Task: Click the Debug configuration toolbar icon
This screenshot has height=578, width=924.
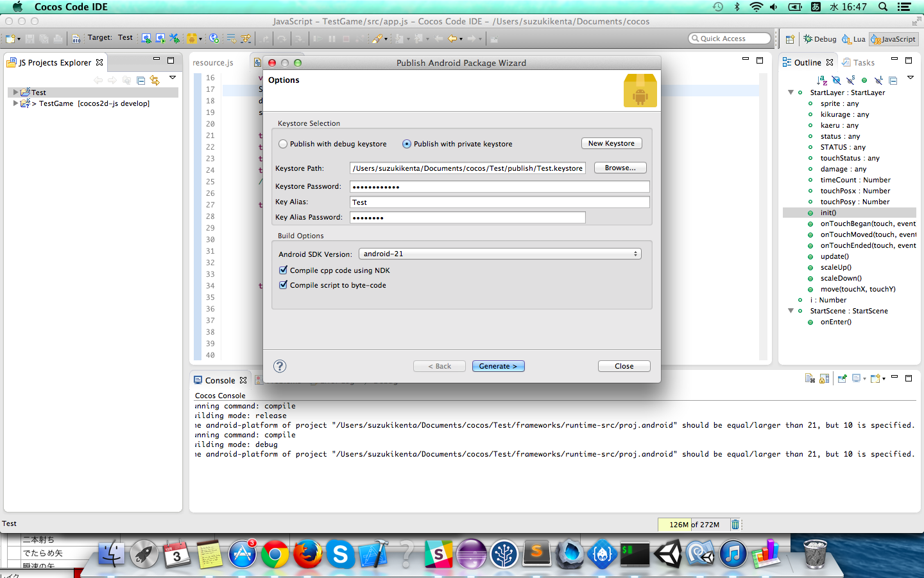Action: coord(146,39)
